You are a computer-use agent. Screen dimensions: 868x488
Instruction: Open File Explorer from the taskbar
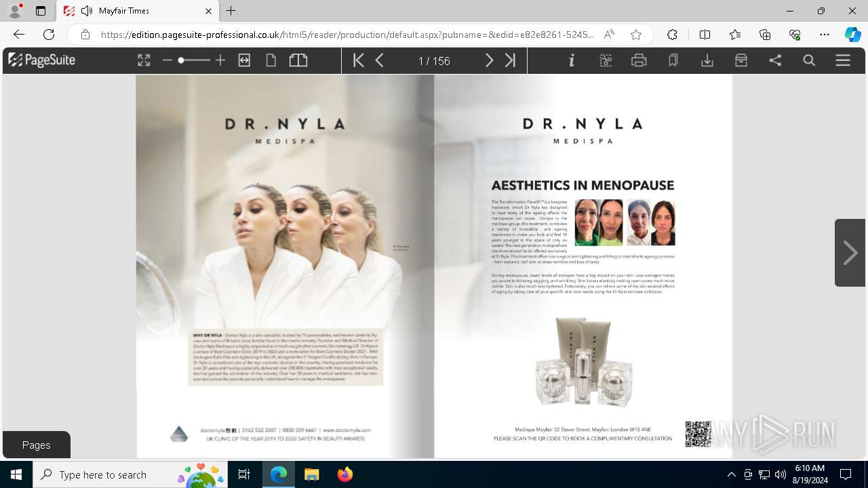(311, 474)
